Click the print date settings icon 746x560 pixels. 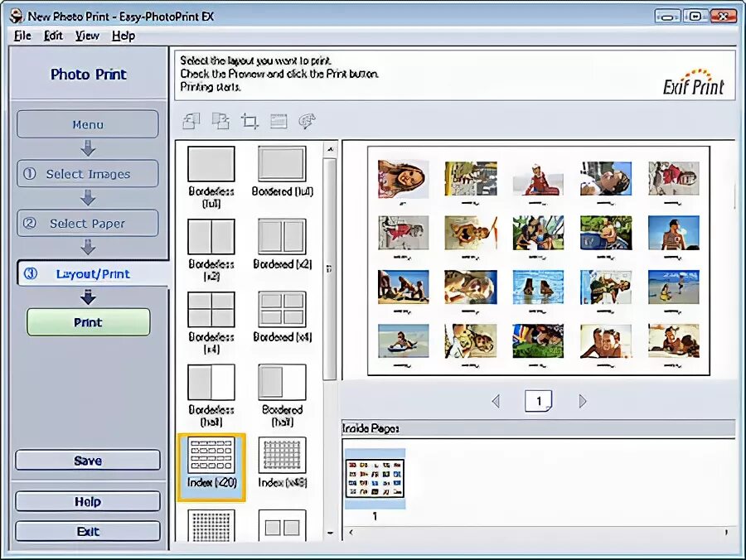[x=279, y=121]
